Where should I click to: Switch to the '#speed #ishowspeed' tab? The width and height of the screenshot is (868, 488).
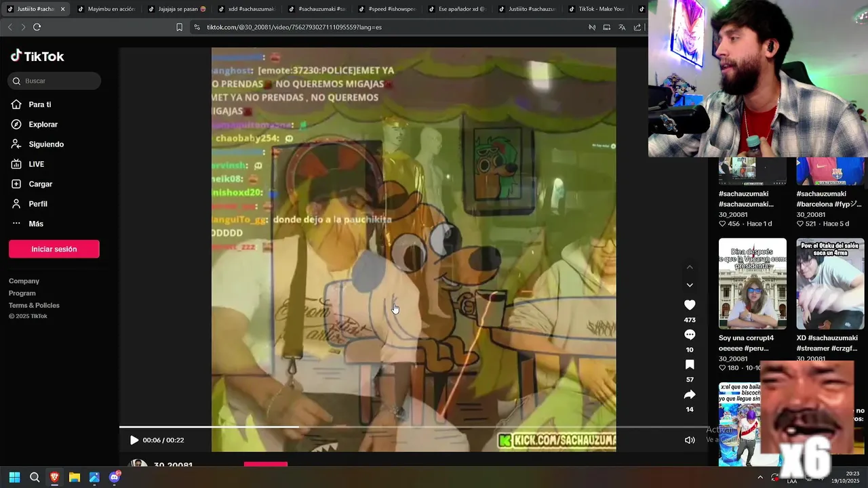point(388,9)
